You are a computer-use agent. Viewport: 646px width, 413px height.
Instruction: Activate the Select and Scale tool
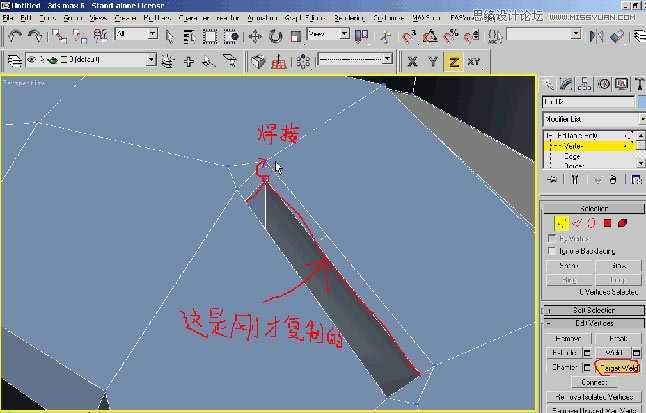coord(295,37)
